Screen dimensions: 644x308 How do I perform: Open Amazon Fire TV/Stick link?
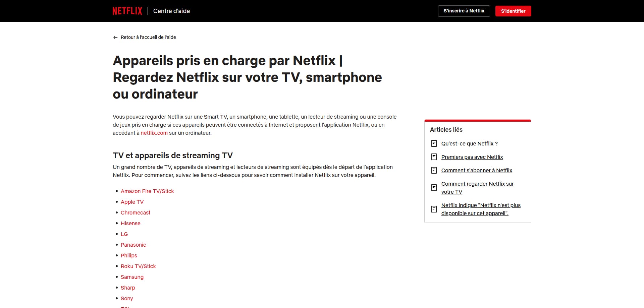click(x=147, y=191)
